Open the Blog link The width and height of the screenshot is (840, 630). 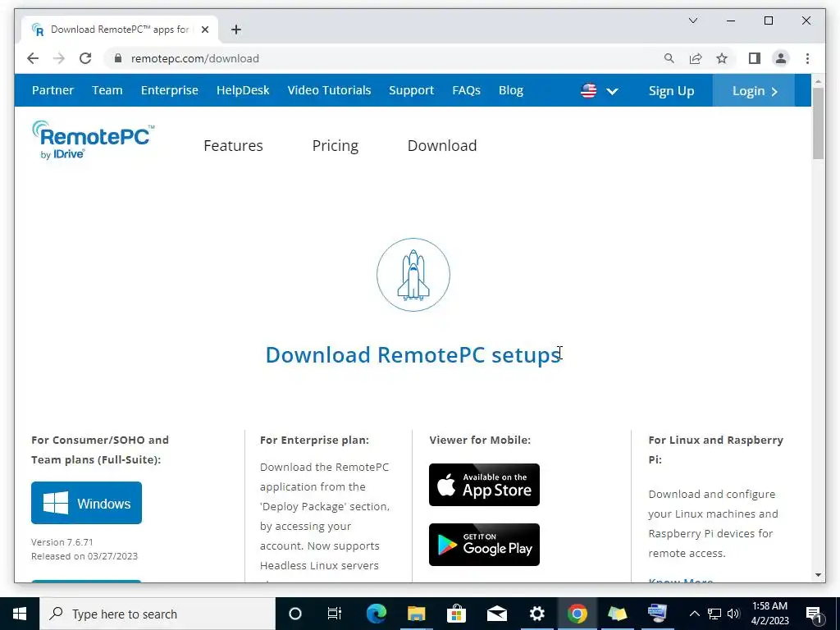click(510, 90)
